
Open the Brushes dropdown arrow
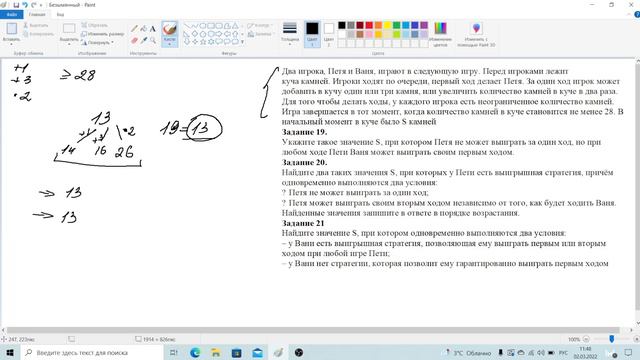coord(169,44)
